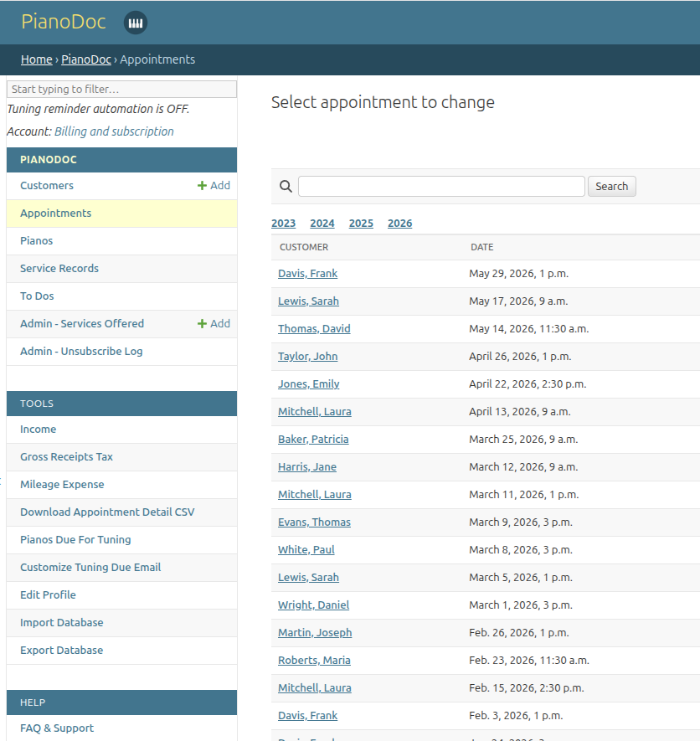This screenshot has width=700, height=741.
Task: Filter appointments by year 2024
Action: pos(322,224)
